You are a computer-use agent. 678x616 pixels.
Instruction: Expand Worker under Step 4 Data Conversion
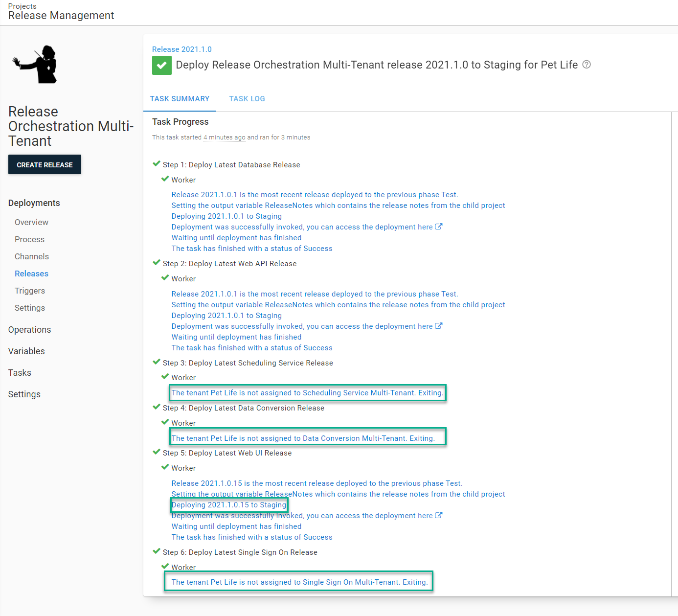tap(183, 423)
